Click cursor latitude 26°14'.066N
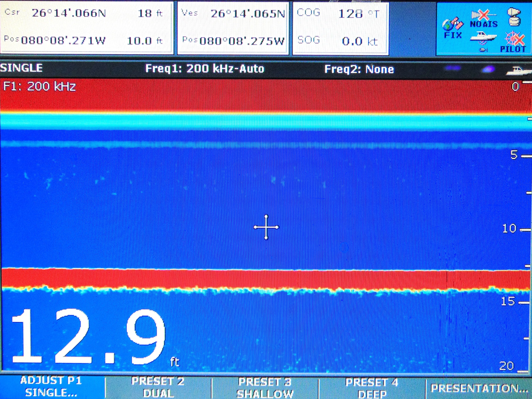Image resolution: width=532 pixels, height=399 pixels. tap(69, 13)
